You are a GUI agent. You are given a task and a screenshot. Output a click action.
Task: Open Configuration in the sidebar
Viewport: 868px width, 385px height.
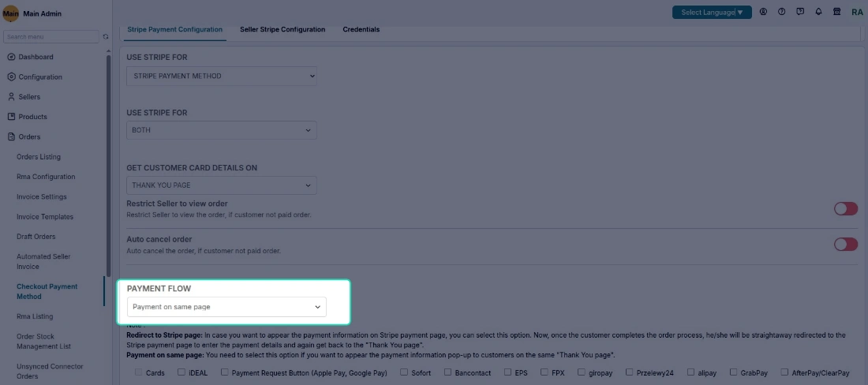(40, 77)
